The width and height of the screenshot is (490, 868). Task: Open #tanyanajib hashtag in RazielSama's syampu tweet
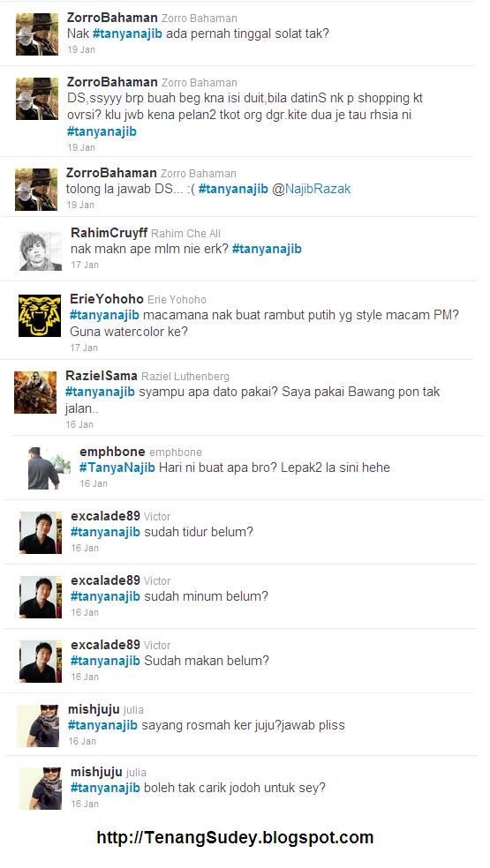[x=101, y=392]
